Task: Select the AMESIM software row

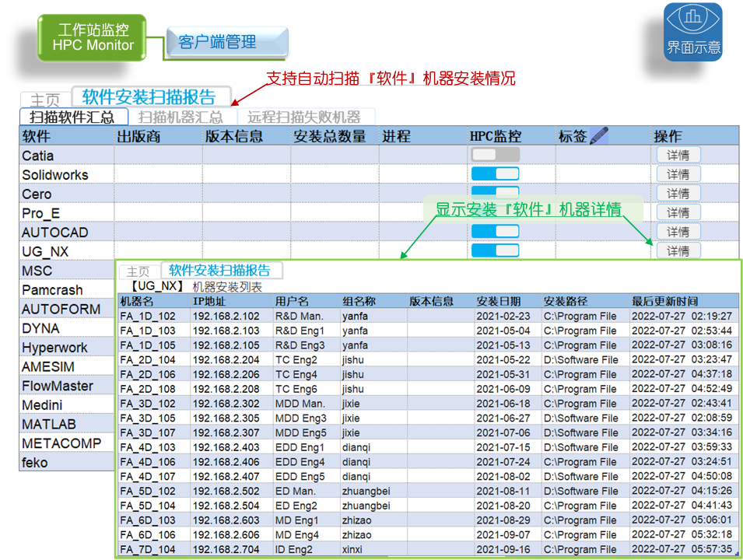Action: (67, 366)
